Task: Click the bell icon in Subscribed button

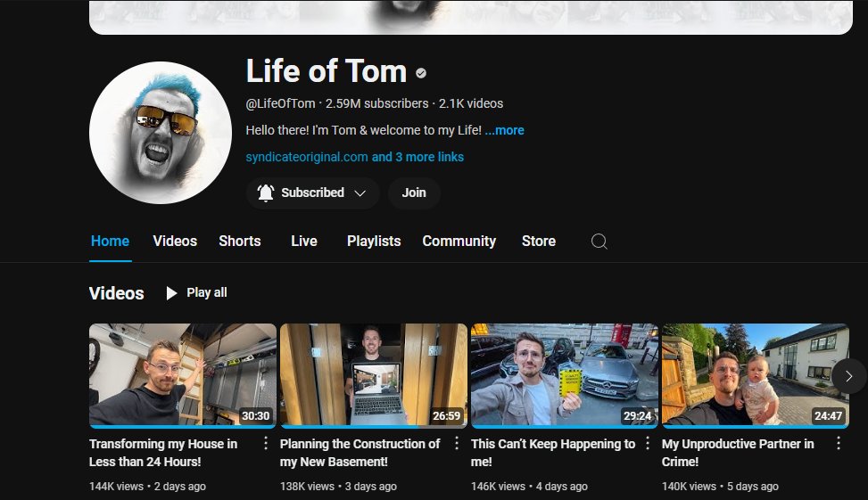Action: pos(266,193)
